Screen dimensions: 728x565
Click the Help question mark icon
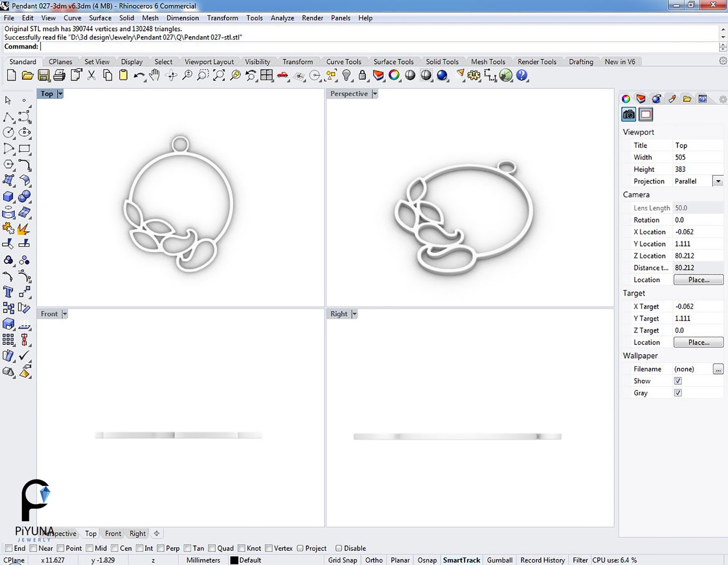click(522, 75)
